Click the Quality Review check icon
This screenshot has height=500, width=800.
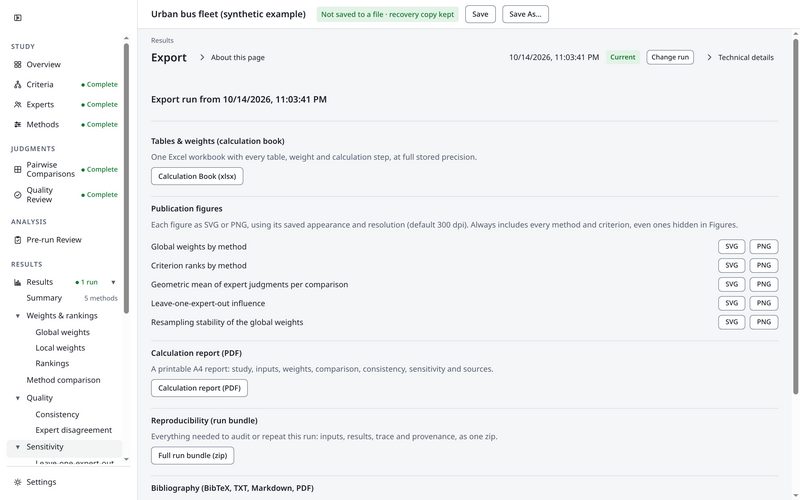click(x=18, y=195)
